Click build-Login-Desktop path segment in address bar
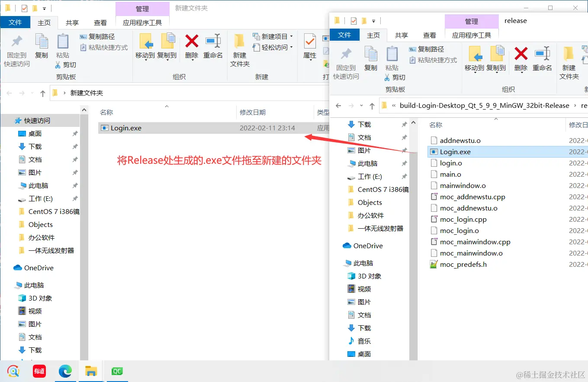The image size is (588, 382). (484, 105)
